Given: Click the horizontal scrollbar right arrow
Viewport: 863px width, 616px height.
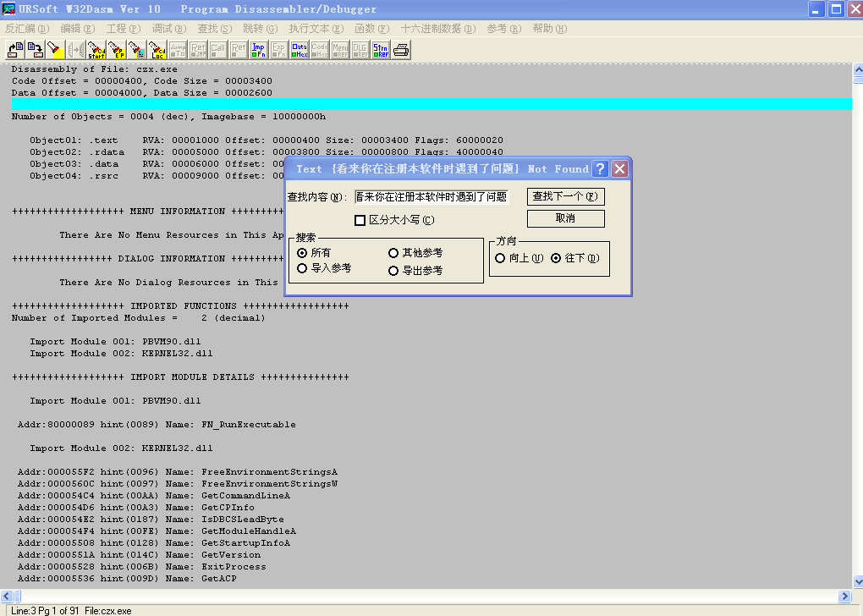Looking at the screenshot, I should [845, 597].
